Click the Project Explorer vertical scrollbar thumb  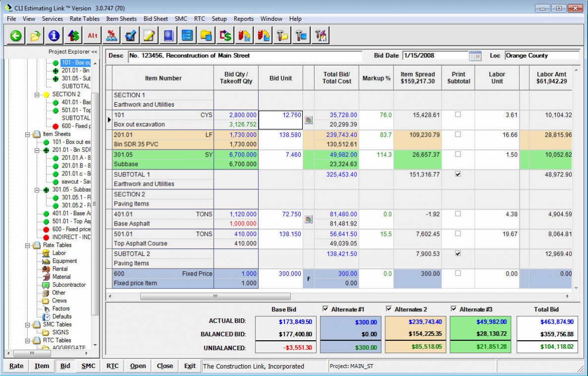95,203
